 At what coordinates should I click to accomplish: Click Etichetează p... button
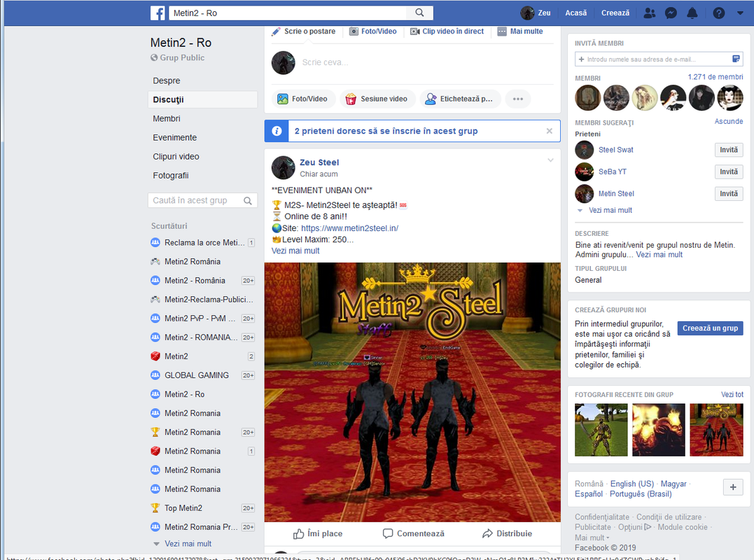460,99
